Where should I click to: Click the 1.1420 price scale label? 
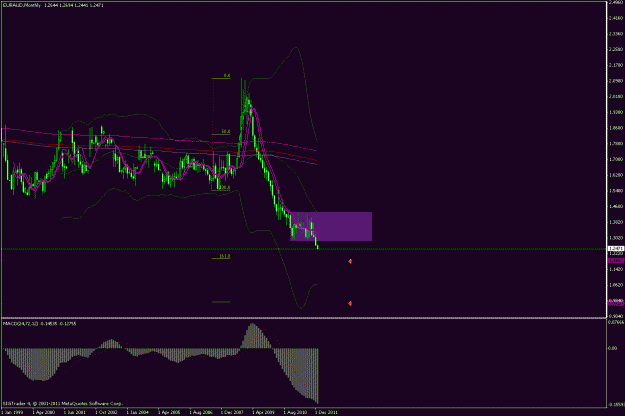pyautogui.click(x=616, y=269)
